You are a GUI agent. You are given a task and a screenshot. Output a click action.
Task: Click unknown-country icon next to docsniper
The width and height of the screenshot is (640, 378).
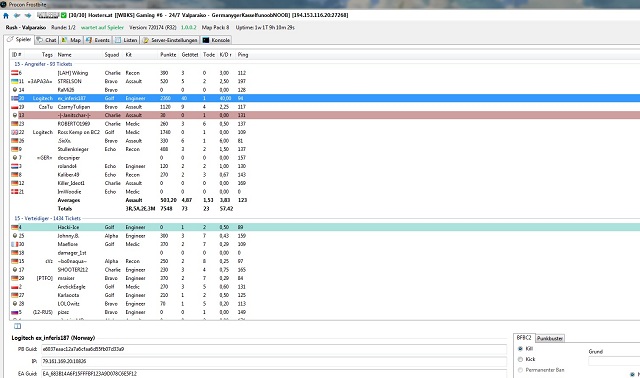click(x=15, y=158)
